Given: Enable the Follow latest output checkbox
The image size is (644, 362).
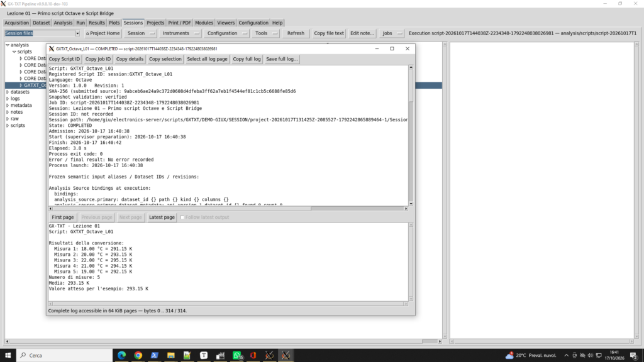Looking at the screenshot, I should click(x=182, y=217).
